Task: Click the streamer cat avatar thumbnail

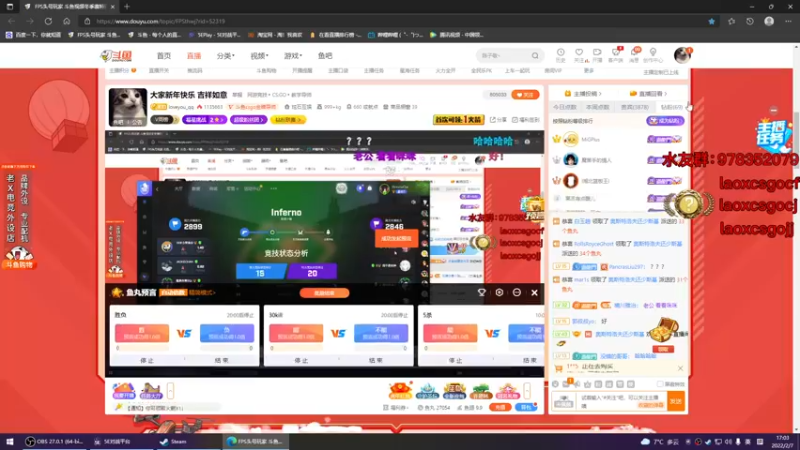Action: [127, 106]
